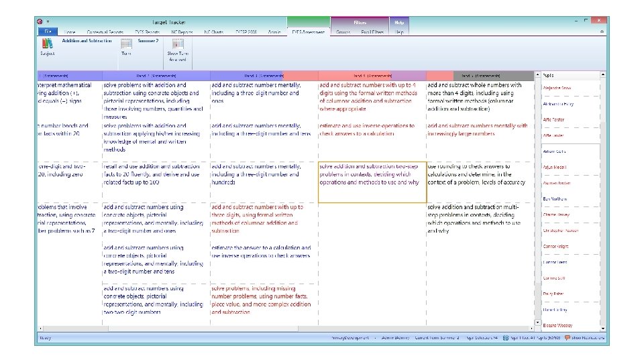
Task: Click horizontal scrollbar right arrow
Action: 531,328
